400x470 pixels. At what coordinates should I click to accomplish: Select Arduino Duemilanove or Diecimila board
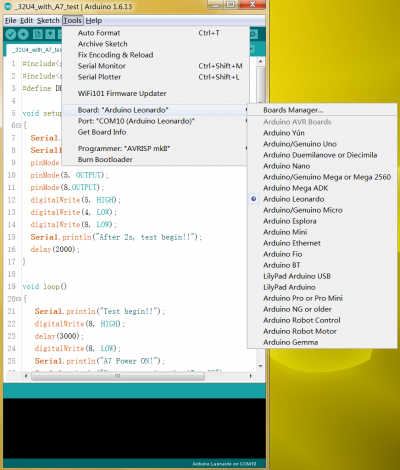click(322, 155)
